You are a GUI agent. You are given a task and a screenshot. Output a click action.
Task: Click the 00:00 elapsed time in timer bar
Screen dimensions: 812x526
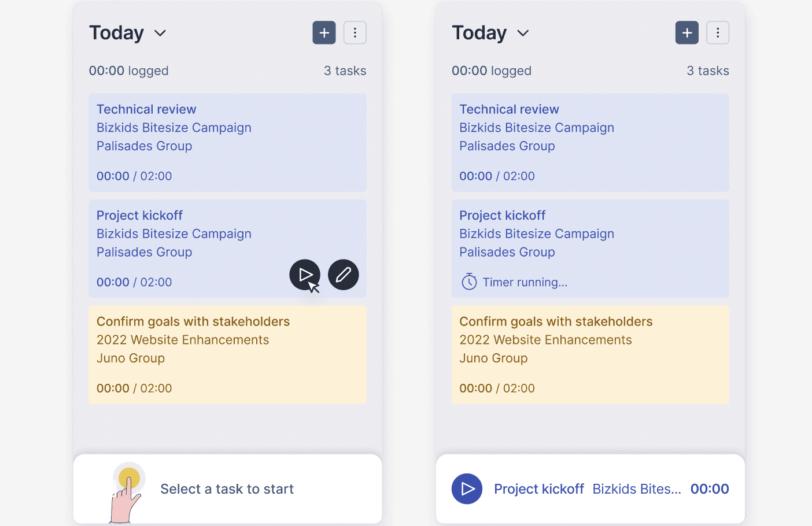pyautogui.click(x=710, y=489)
